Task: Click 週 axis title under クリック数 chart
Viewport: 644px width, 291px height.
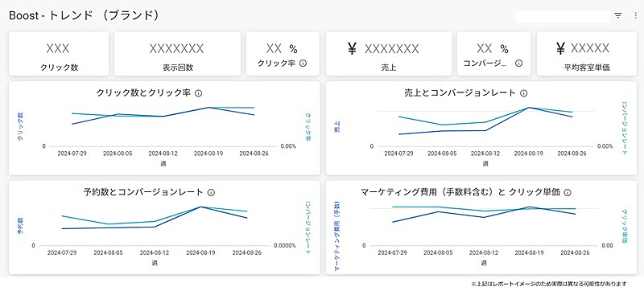Action: point(163,163)
